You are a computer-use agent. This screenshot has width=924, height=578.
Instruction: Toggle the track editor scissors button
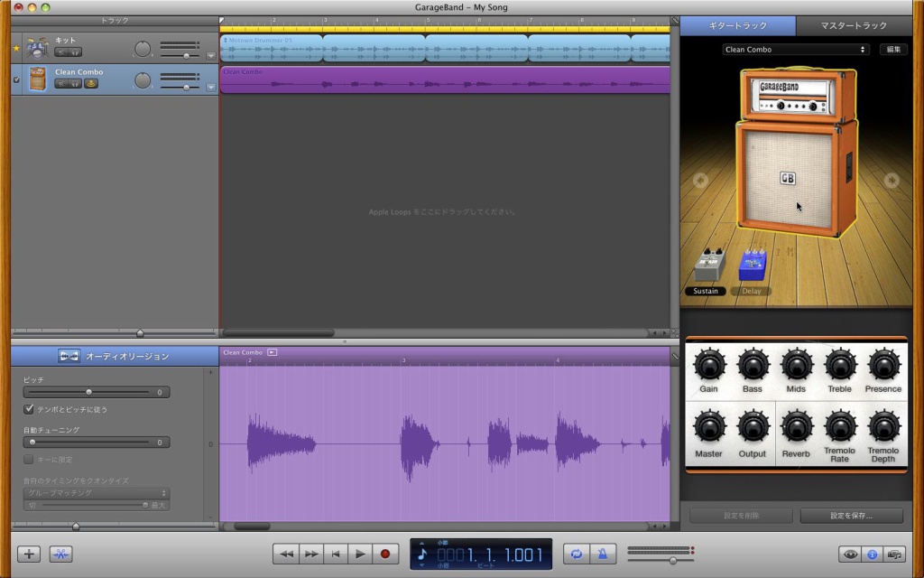coord(60,554)
